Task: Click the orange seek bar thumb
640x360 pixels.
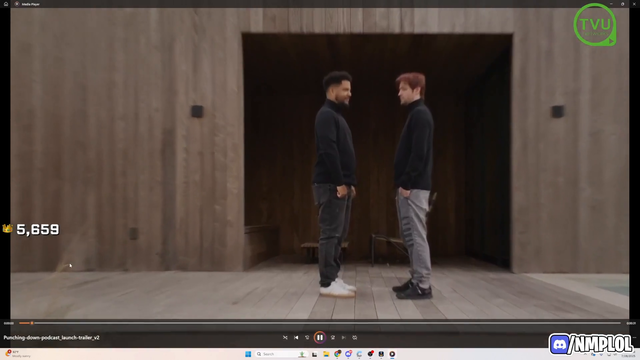Action: click(32, 323)
